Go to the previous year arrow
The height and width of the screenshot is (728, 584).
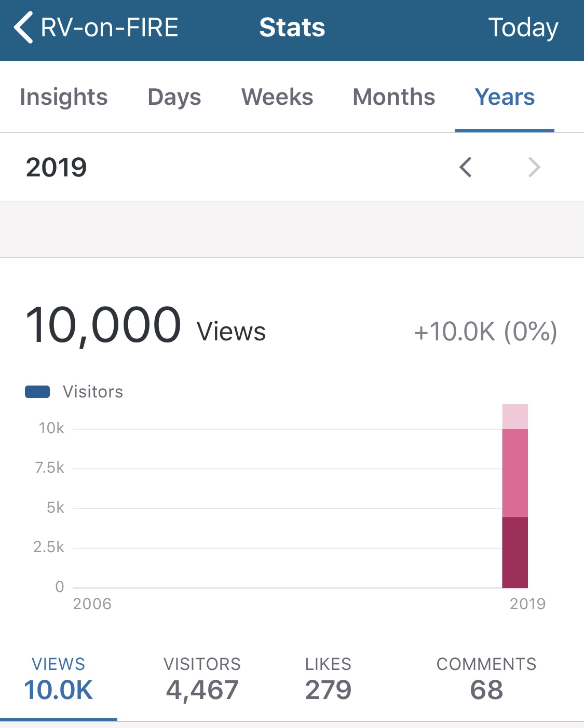pos(466,167)
